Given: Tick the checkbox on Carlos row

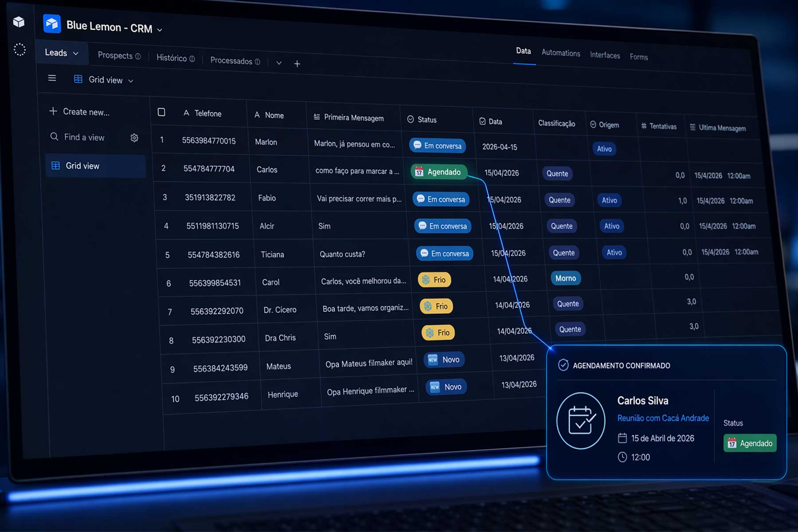Looking at the screenshot, I should [162, 169].
